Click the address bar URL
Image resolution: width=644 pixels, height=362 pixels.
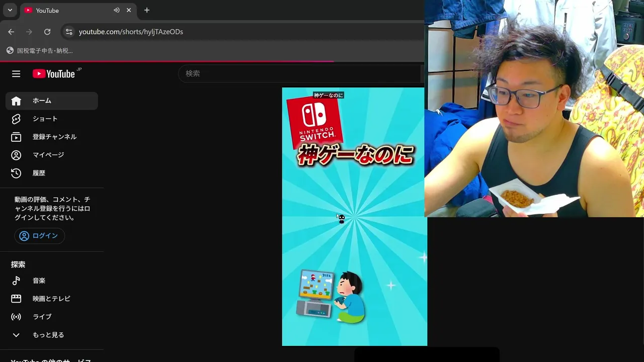[x=131, y=32]
